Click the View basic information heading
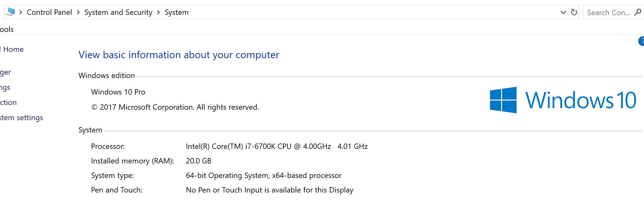The image size is (644, 202). [x=179, y=55]
